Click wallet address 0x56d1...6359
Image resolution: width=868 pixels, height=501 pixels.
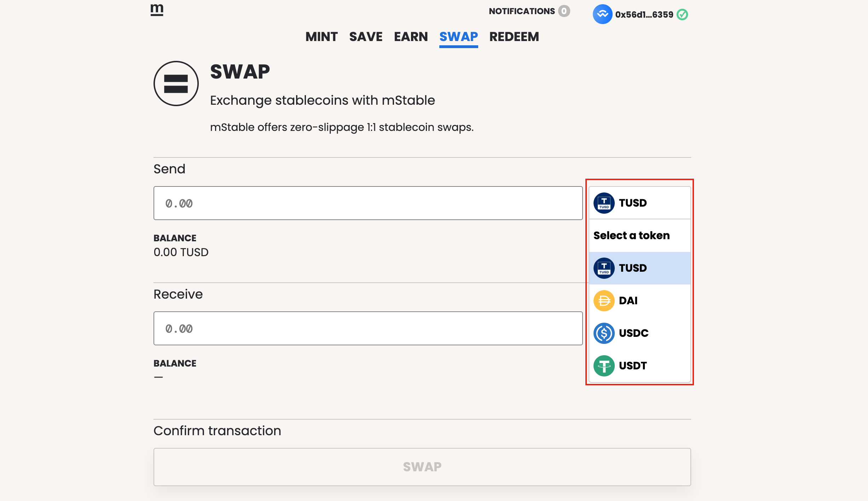pyautogui.click(x=644, y=15)
